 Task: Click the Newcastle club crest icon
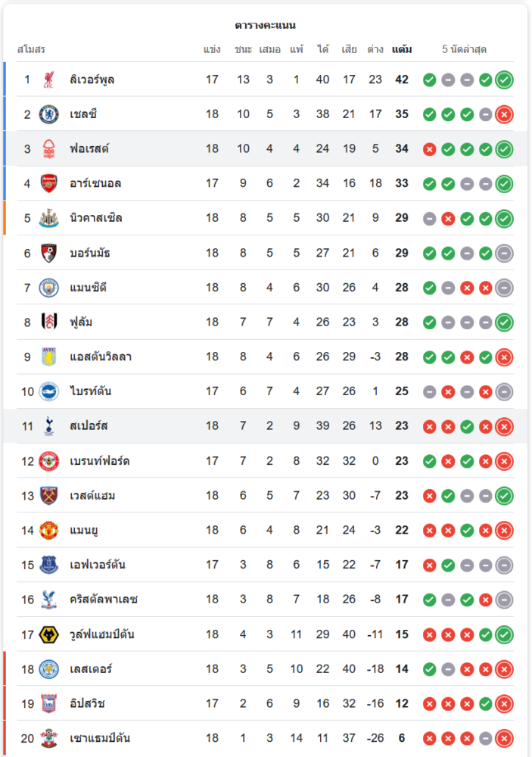(x=49, y=218)
